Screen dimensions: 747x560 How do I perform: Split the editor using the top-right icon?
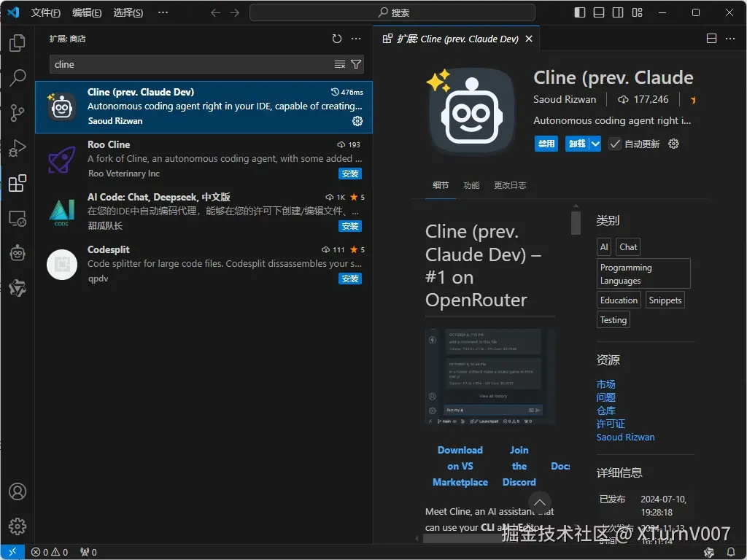pos(711,38)
